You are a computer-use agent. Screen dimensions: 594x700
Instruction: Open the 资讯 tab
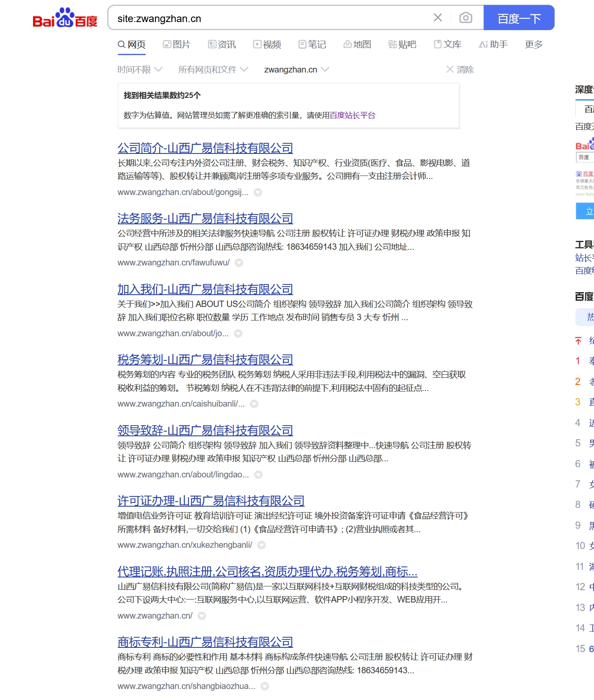[x=222, y=45]
